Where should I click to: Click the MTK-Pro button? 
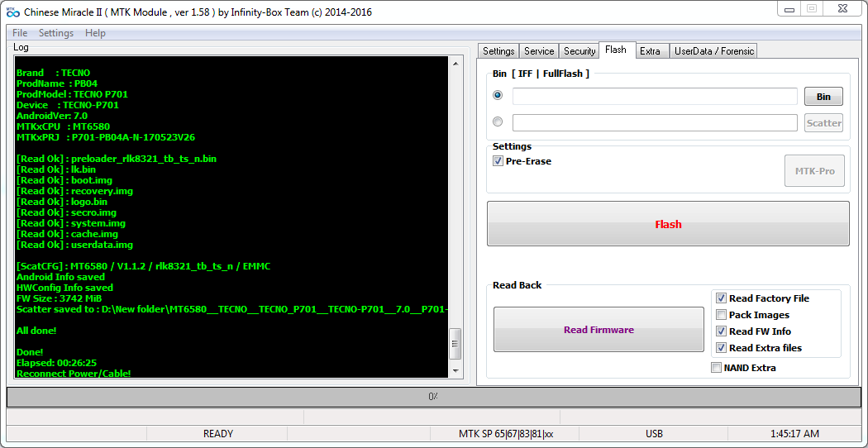pyautogui.click(x=815, y=171)
